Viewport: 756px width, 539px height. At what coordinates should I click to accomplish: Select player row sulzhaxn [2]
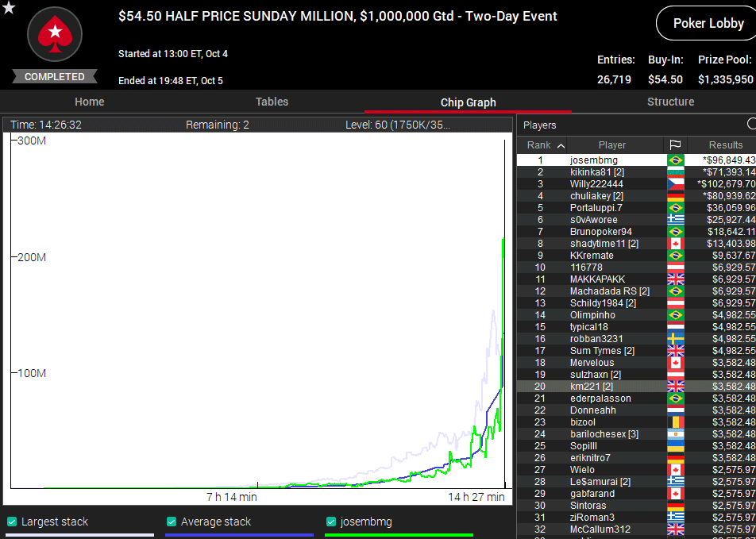636,375
